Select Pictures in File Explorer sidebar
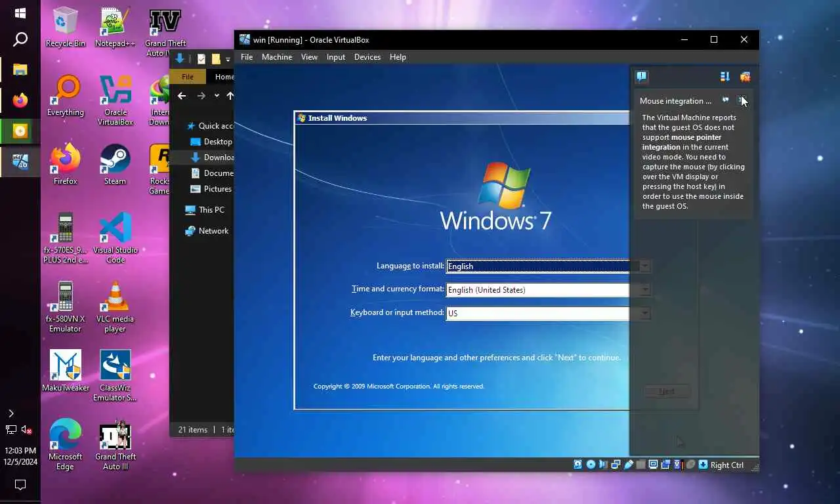Viewport: 840px width, 504px height. (x=211, y=189)
